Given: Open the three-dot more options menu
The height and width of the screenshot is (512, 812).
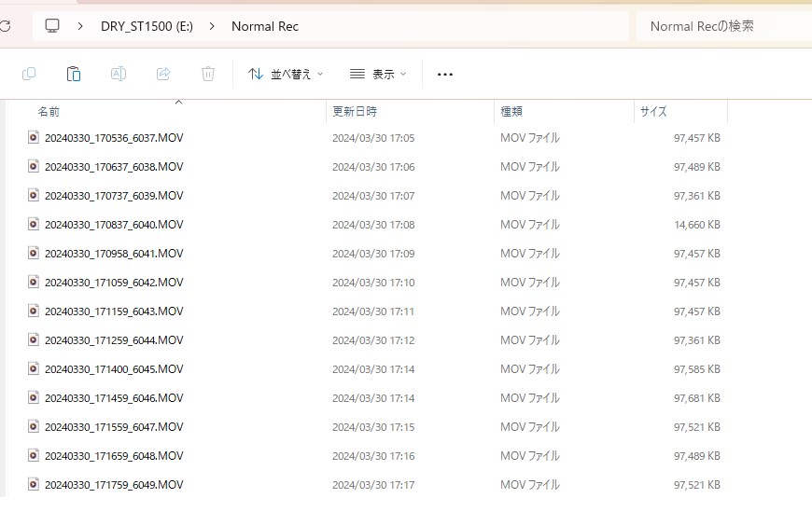Looking at the screenshot, I should tap(445, 75).
